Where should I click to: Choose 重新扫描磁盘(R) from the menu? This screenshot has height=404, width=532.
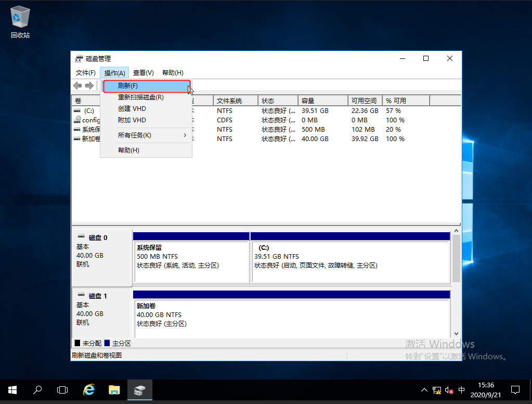(141, 97)
